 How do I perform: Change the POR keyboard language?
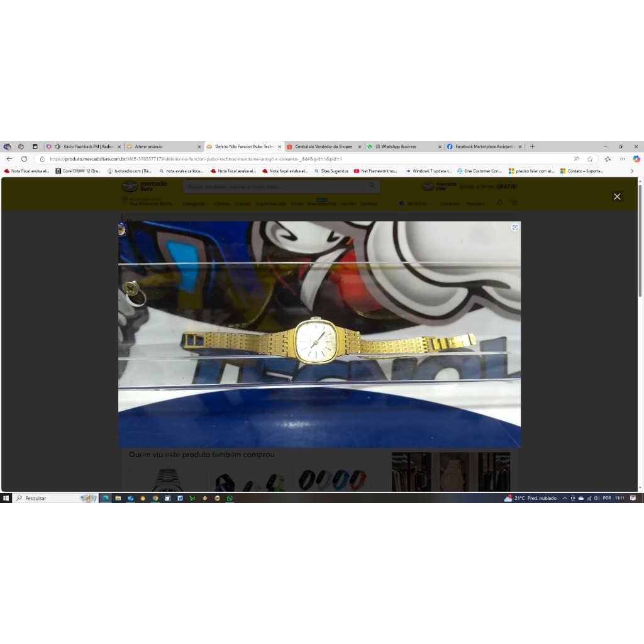607,498
